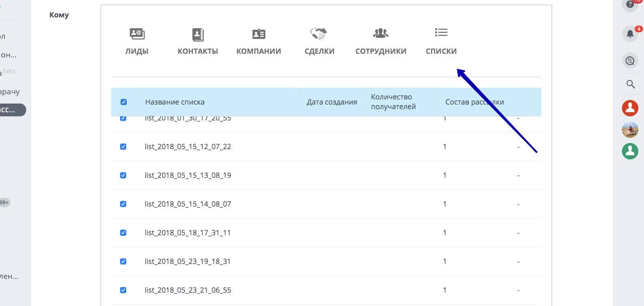This screenshot has height=306, width=644.
Task: Open the list_2018_05_23_21_06_55 list
Action: 187,290
